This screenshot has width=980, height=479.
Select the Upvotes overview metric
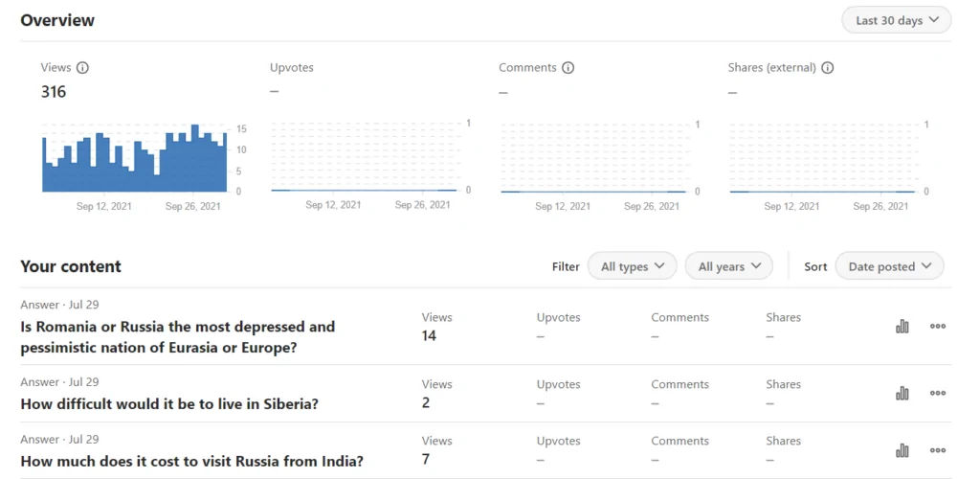click(x=292, y=68)
